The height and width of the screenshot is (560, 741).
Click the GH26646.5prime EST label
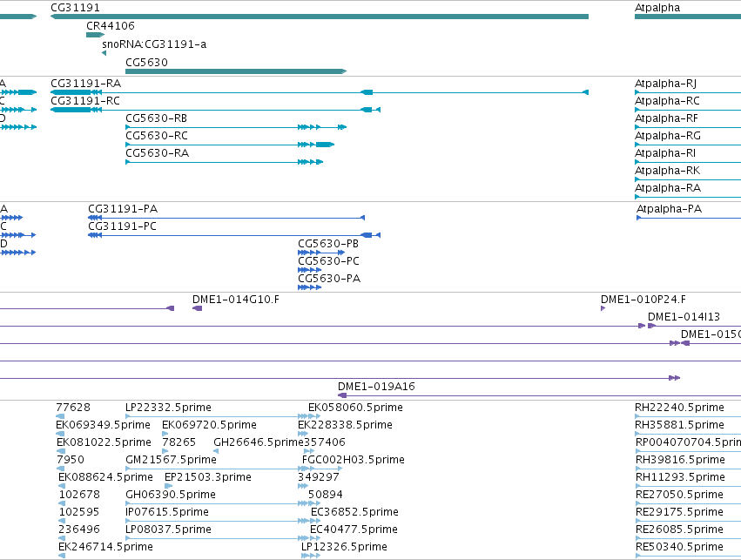pyautogui.click(x=259, y=442)
